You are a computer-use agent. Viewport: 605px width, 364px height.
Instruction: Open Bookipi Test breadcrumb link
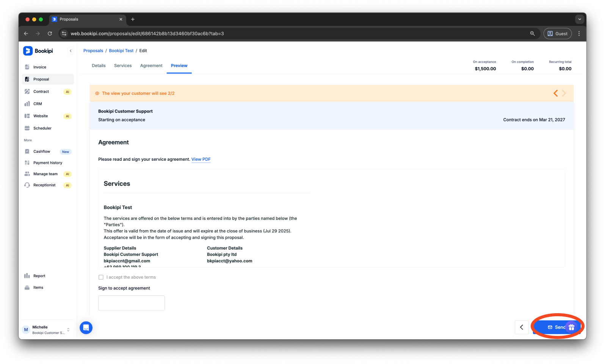point(121,51)
